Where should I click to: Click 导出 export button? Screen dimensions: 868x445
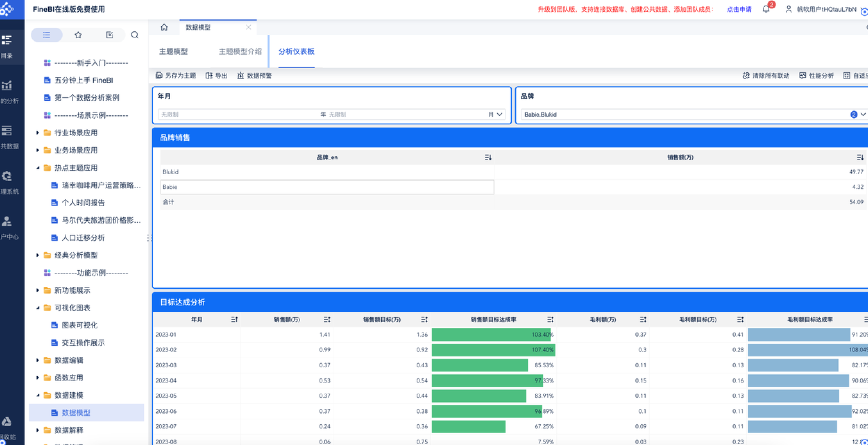[216, 75]
